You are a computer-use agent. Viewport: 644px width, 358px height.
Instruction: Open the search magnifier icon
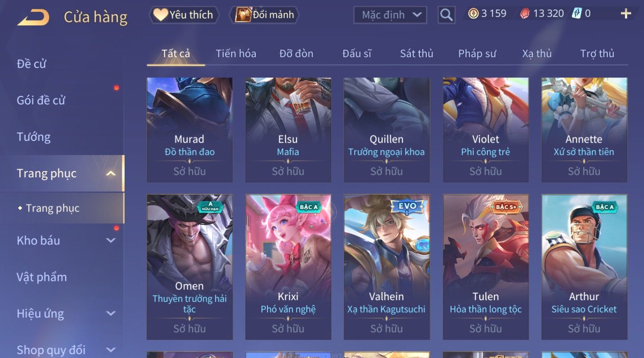[x=446, y=15]
